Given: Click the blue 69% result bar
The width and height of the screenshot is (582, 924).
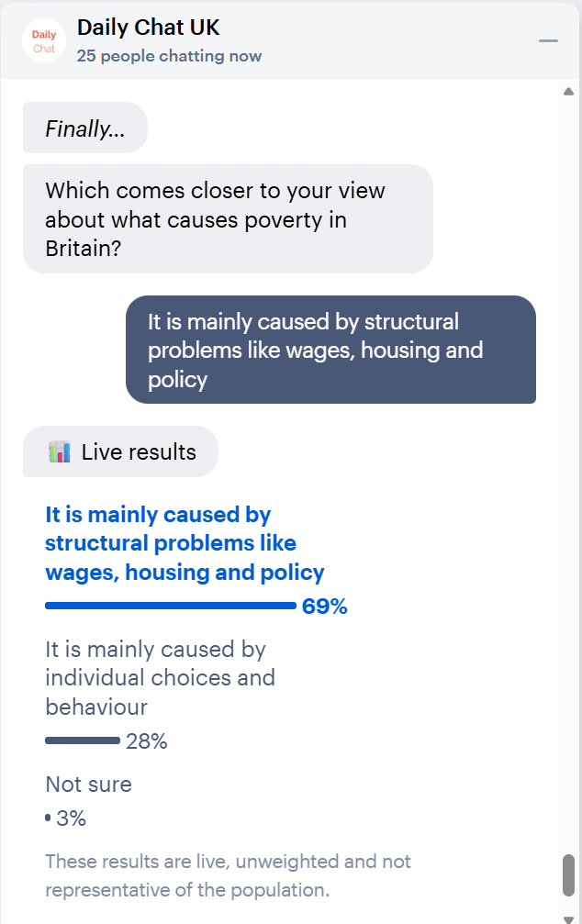Looking at the screenshot, I should 171,606.
